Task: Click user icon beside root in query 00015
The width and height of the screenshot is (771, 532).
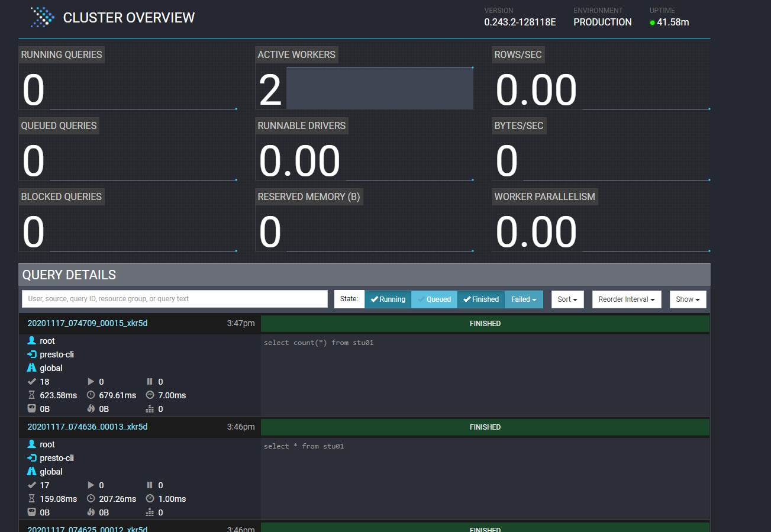Action: (32, 341)
